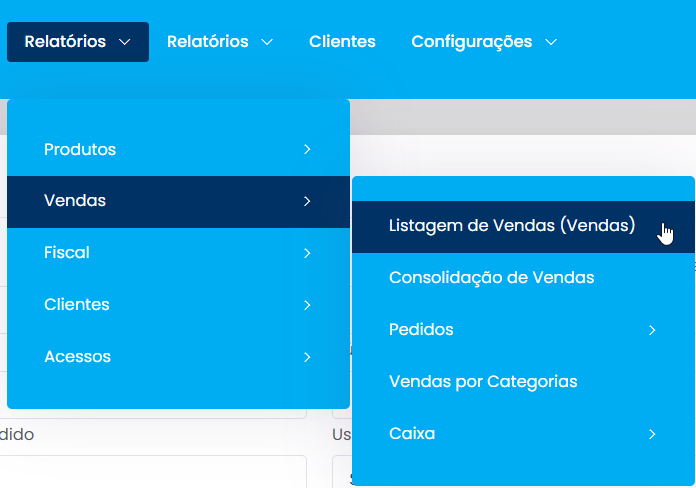This screenshot has height=488, width=696.
Task: Select Vendas por Categorias
Action: click(x=523, y=382)
